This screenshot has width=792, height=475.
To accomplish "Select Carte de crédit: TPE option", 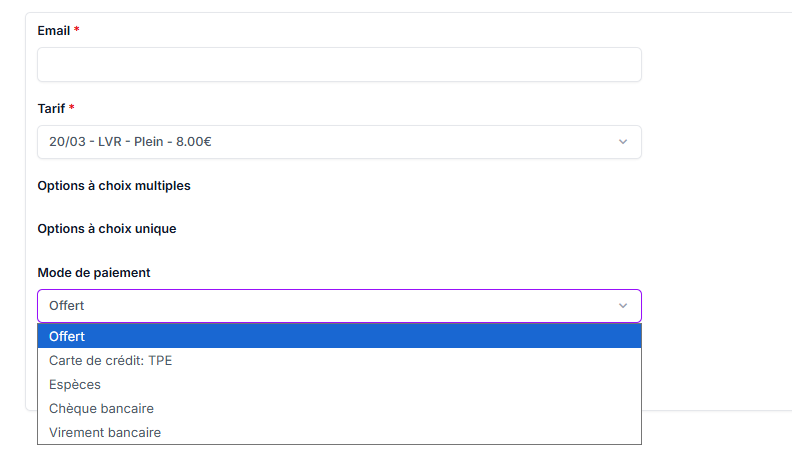I will click(x=111, y=360).
